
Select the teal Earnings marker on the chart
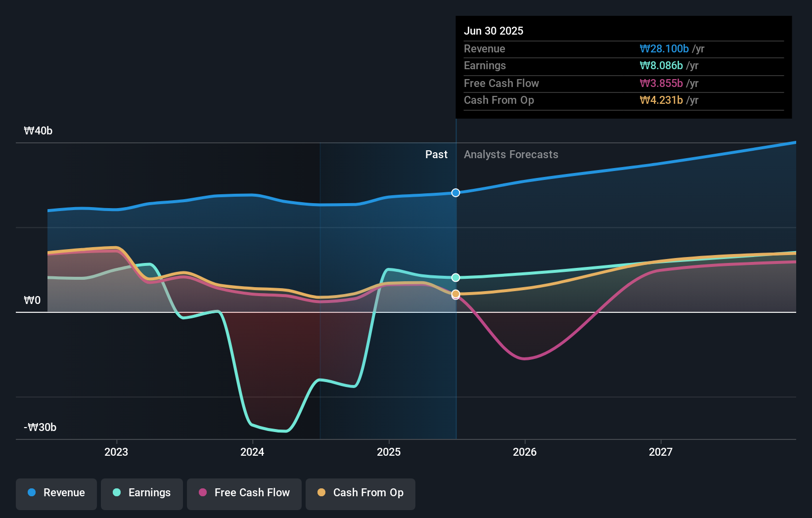click(455, 277)
